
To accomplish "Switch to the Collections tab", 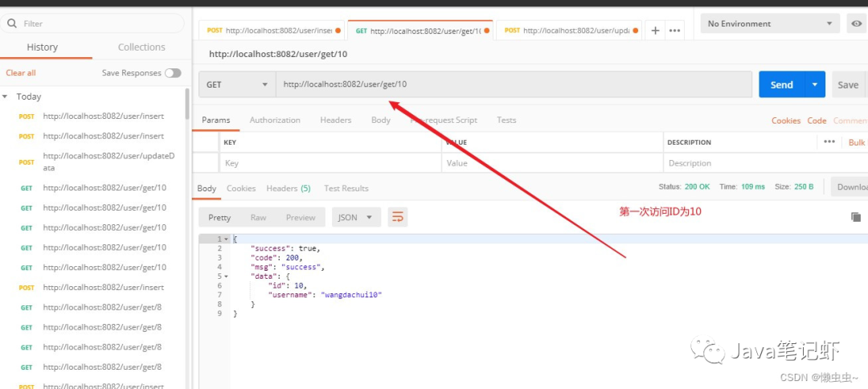I will [141, 47].
